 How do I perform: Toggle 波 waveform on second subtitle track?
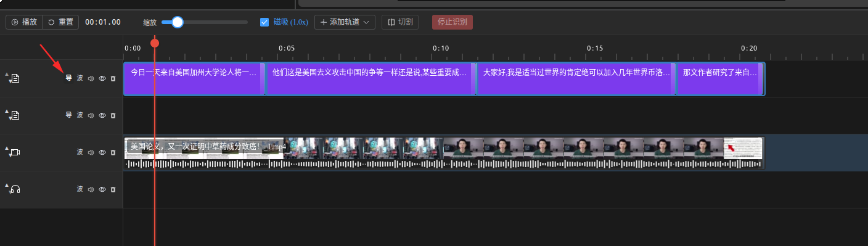[80, 115]
